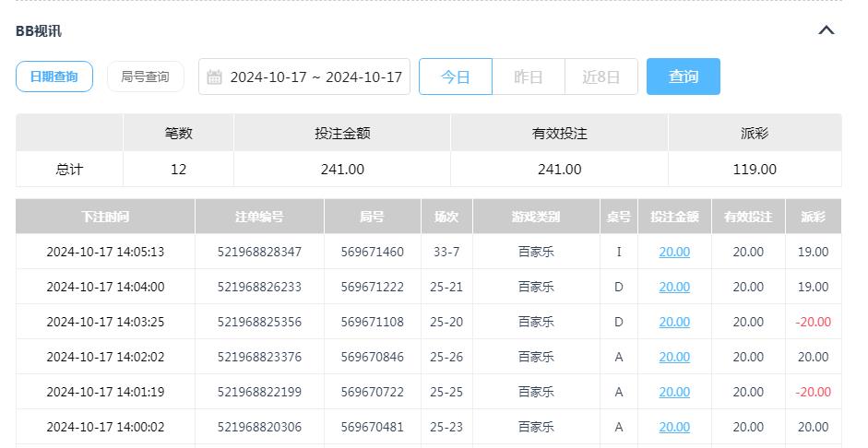Viewport: 868px width, 448px height.
Task: Switch to 局号查询 query mode
Action: tap(145, 77)
